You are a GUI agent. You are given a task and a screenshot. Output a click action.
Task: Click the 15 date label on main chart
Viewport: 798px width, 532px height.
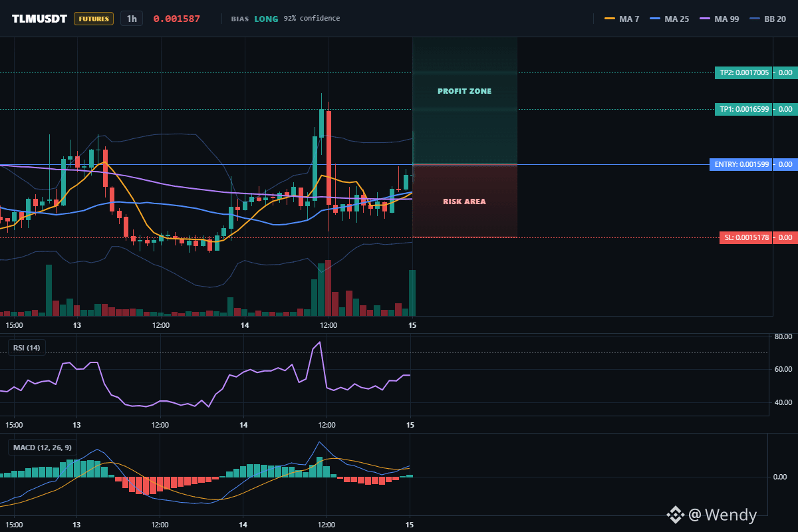point(412,325)
